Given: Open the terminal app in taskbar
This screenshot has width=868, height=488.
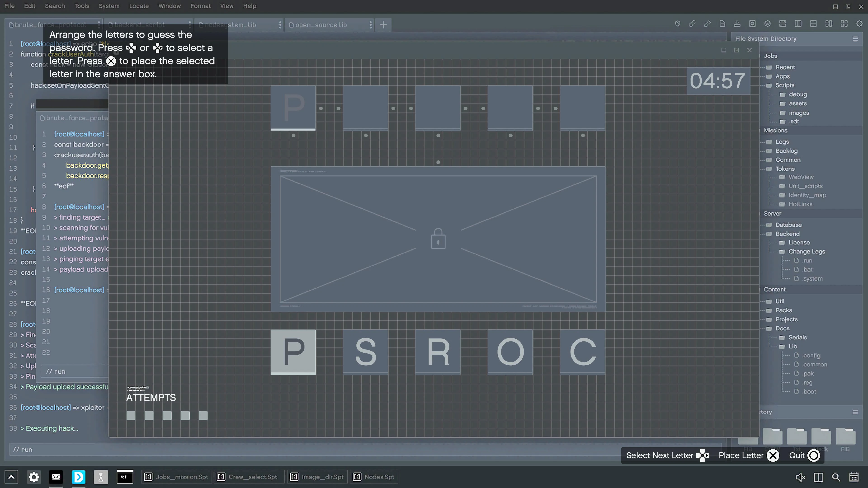Looking at the screenshot, I should coord(125,477).
